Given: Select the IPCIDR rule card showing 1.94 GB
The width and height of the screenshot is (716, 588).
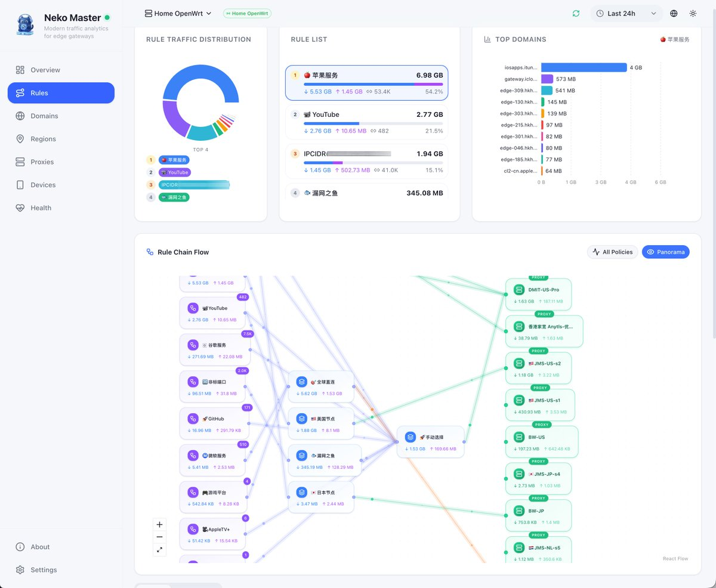Looking at the screenshot, I should [366, 162].
